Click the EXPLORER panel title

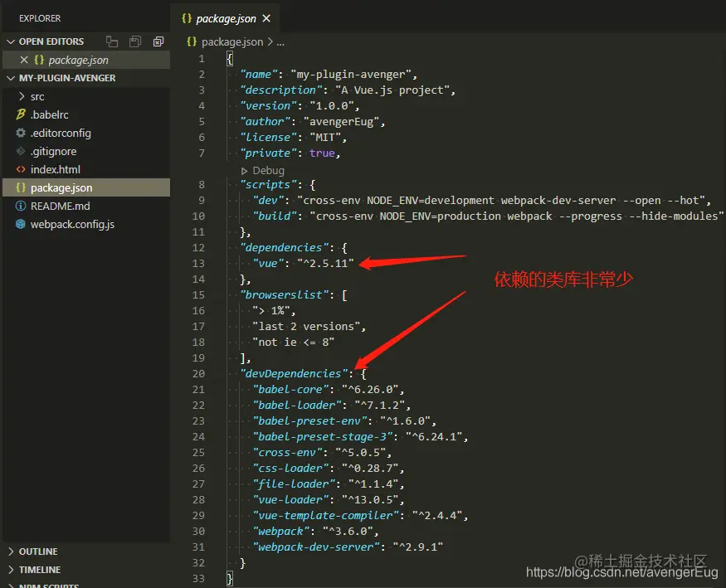[x=40, y=18]
